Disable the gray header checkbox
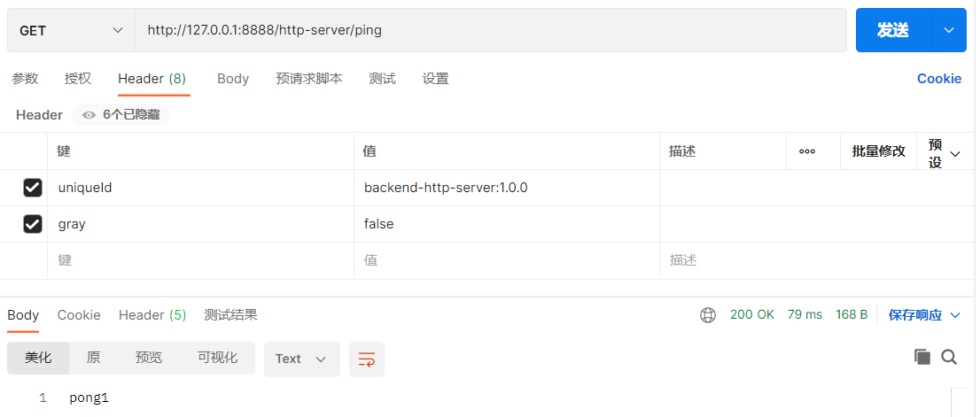Screen dimensions: 980x417 click(33, 224)
